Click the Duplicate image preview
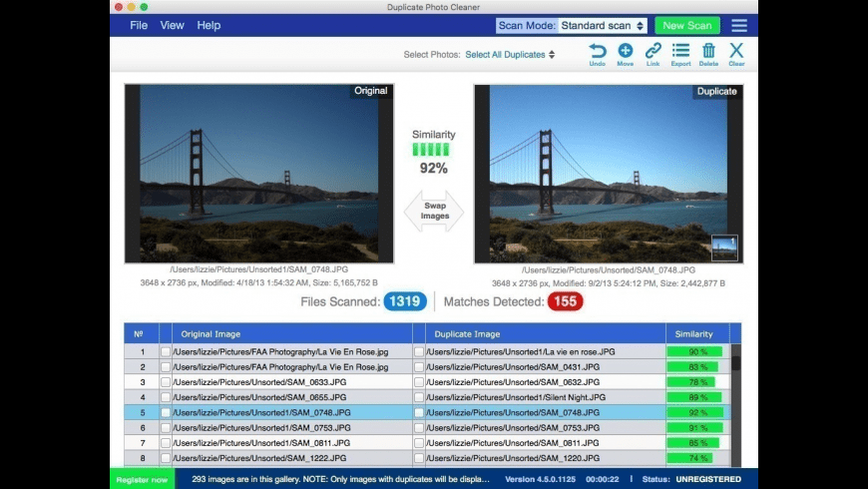This screenshot has height=489, width=868. click(609, 174)
